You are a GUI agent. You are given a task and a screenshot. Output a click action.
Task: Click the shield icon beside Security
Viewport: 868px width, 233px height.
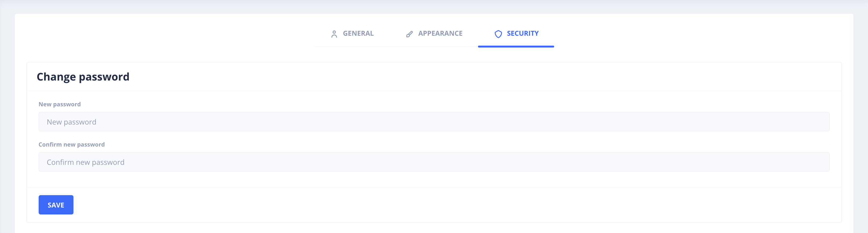(x=498, y=34)
